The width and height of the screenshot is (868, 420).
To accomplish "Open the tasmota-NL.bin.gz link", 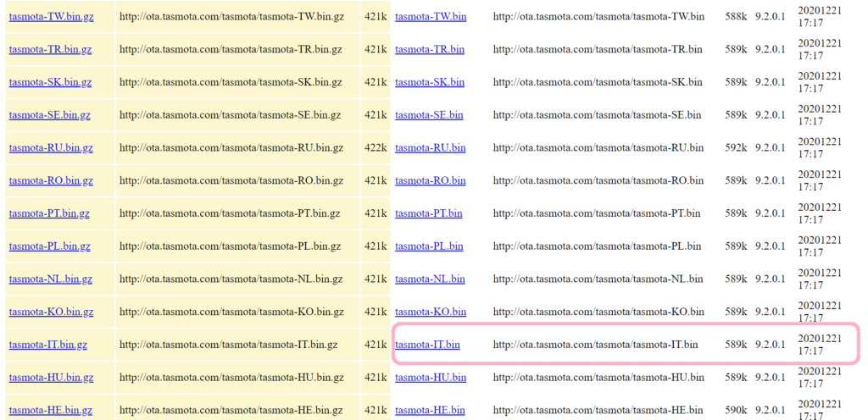I will (x=50, y=279).
